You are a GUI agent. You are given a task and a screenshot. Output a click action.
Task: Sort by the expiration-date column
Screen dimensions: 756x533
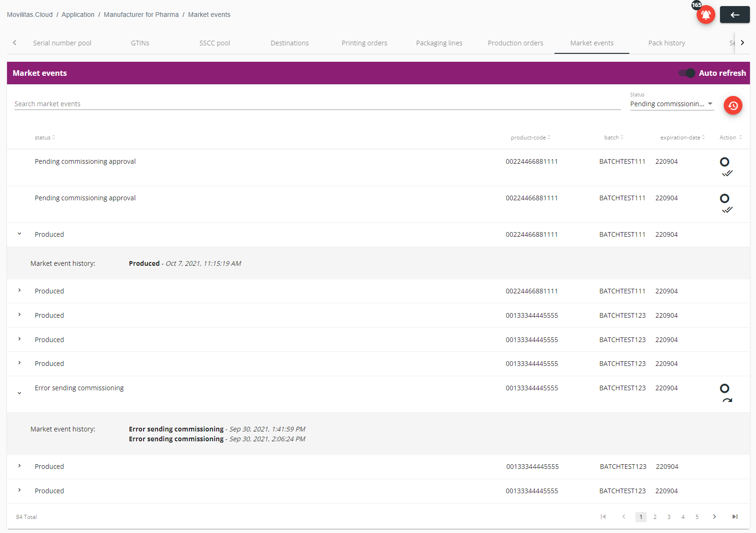682,138
